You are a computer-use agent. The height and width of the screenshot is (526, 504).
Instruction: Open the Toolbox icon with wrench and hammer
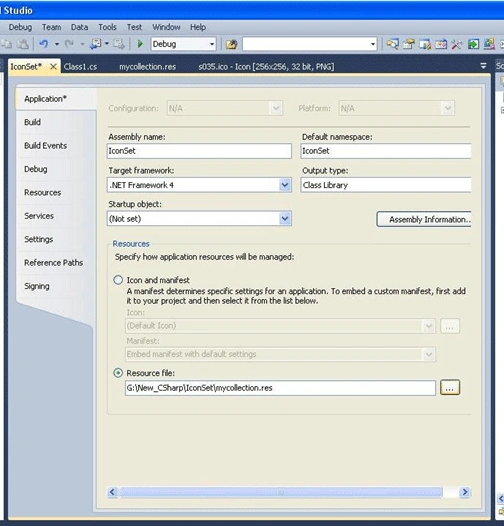point(457,44)
